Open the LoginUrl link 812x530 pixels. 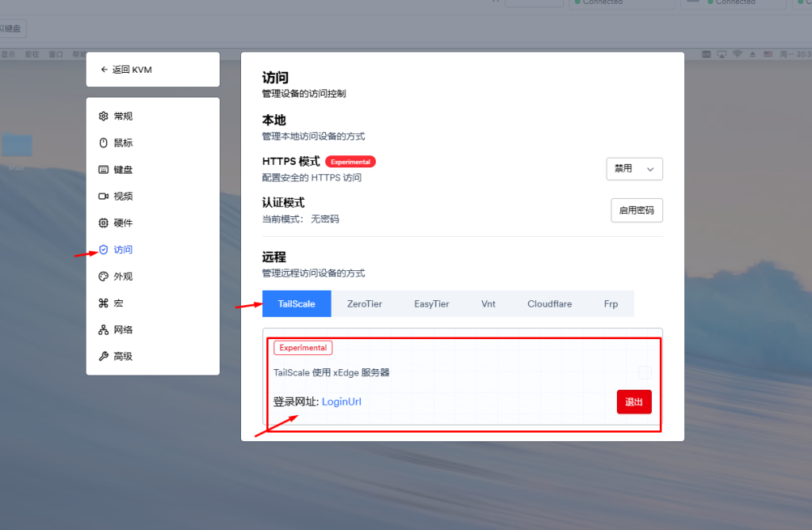coord(341,402)
